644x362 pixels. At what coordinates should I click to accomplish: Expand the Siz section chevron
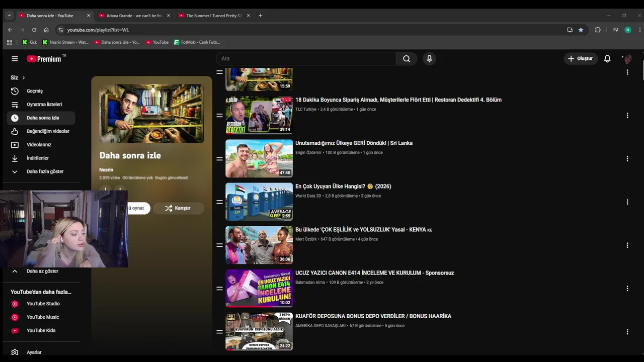23,78
